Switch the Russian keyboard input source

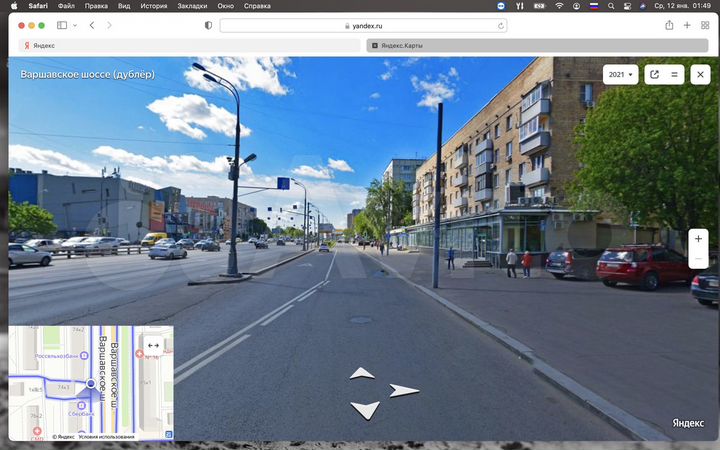(x=594, y=6)
